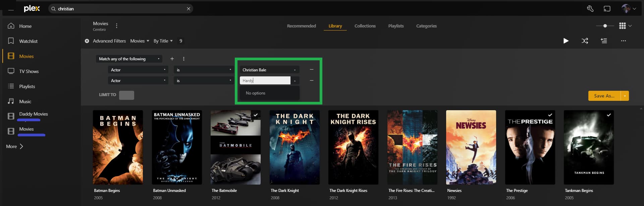Expand More in sidebar
The width and height of the screenshot is (644, 206).
15,146
